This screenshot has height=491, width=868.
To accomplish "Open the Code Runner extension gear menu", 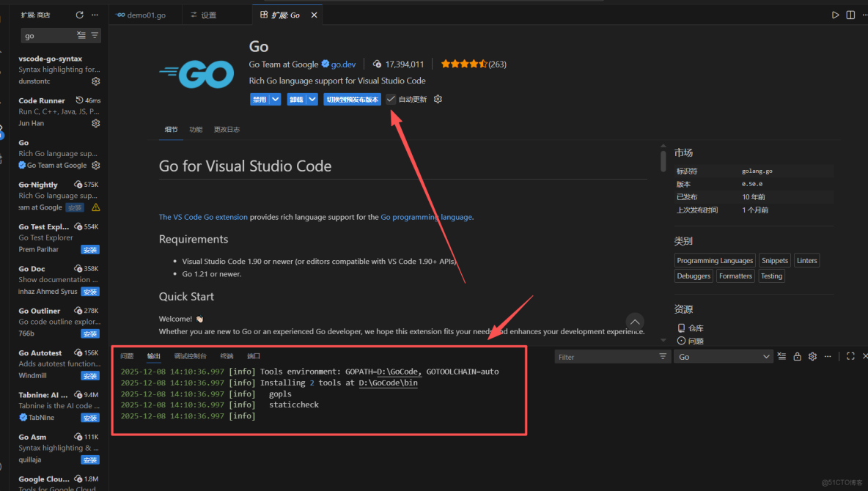I will [95, 123].
